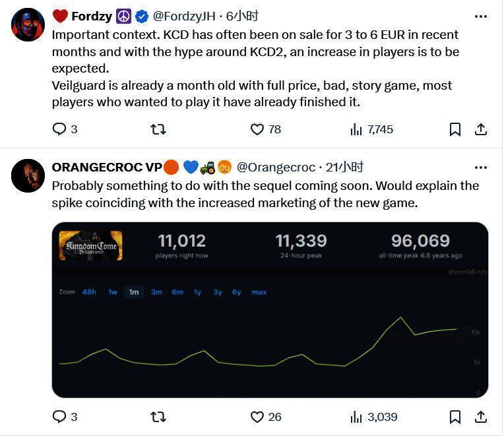
Task: Reply to Fordzy's tweet
Action: [60, 129]
